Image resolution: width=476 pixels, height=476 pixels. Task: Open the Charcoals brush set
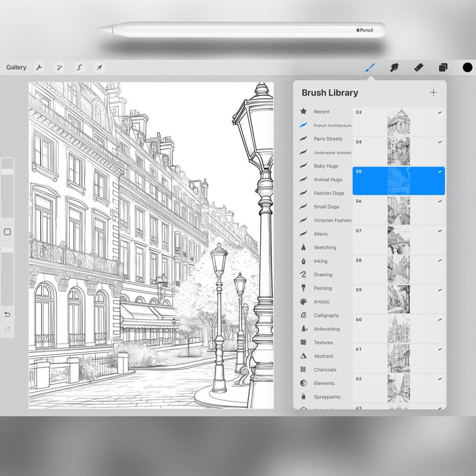coord(325,370)
